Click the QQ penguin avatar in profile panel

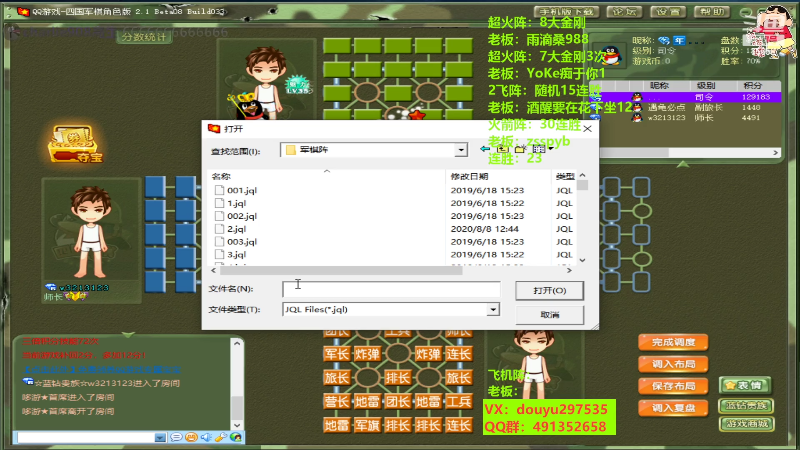(611, 55)
